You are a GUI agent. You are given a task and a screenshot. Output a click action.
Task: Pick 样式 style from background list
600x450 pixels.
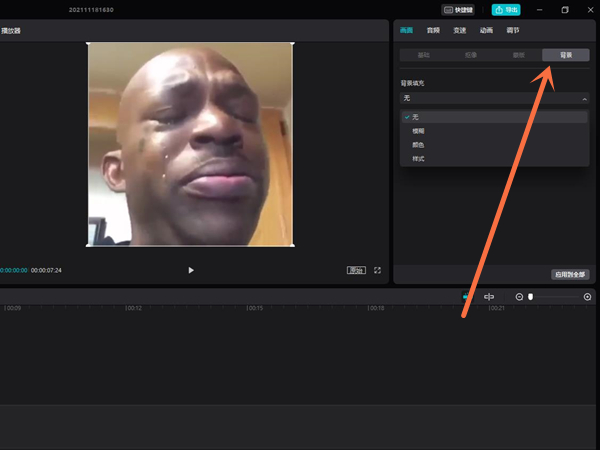pyautogui.click(x=418, y=159)
